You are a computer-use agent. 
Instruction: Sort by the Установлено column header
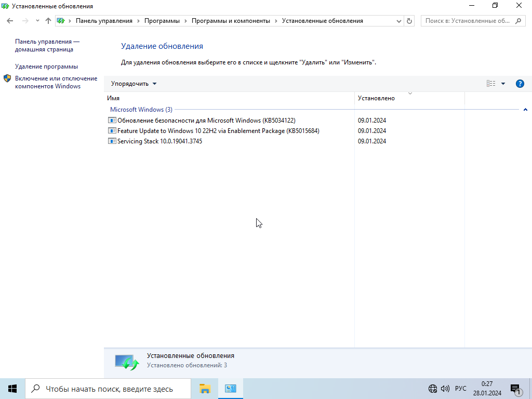click(376, 98)
